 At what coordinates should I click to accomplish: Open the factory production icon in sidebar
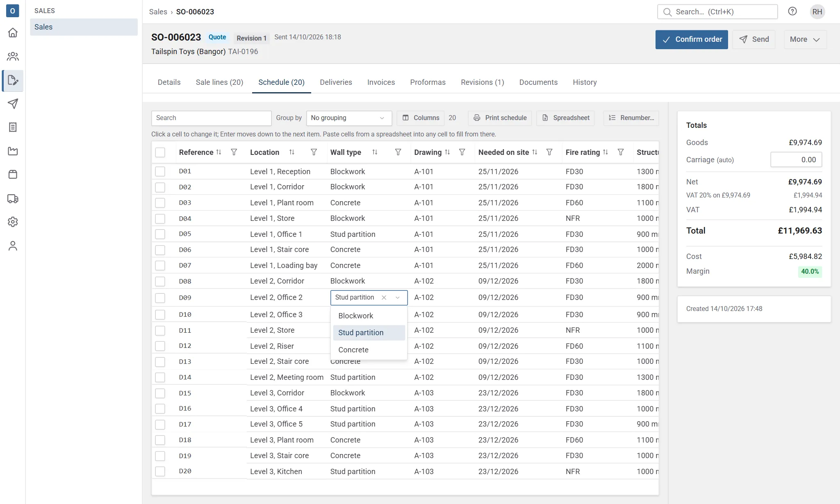pyautogui.click(x=13, y=151)
